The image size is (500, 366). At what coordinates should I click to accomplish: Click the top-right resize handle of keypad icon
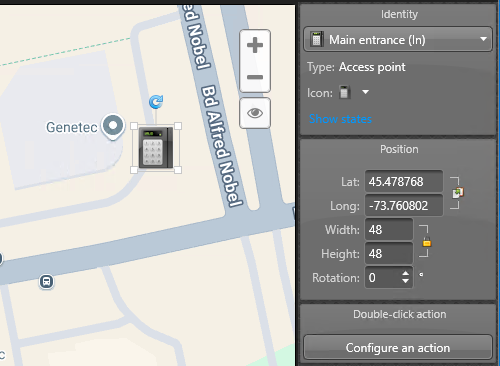tap(178, 126)
